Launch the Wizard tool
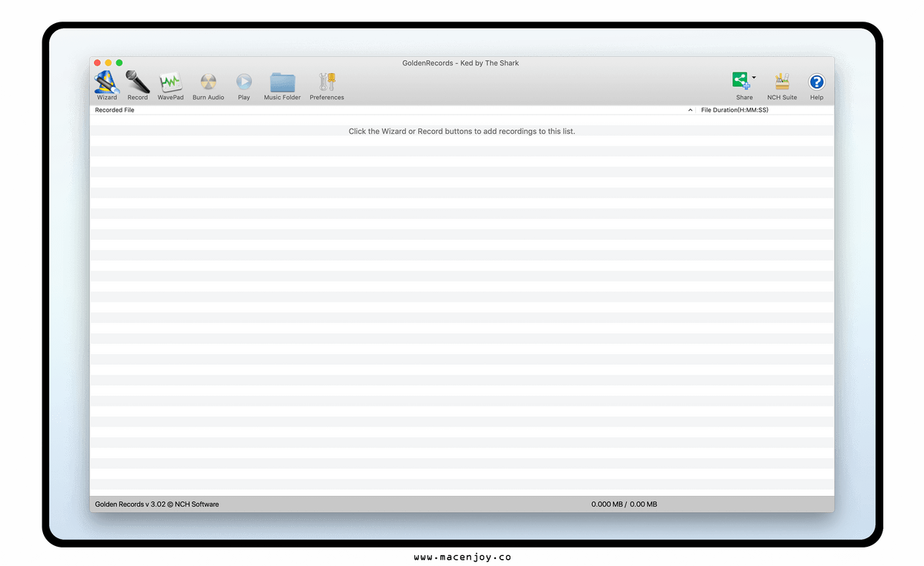The image size is (924, 566). 106,85
